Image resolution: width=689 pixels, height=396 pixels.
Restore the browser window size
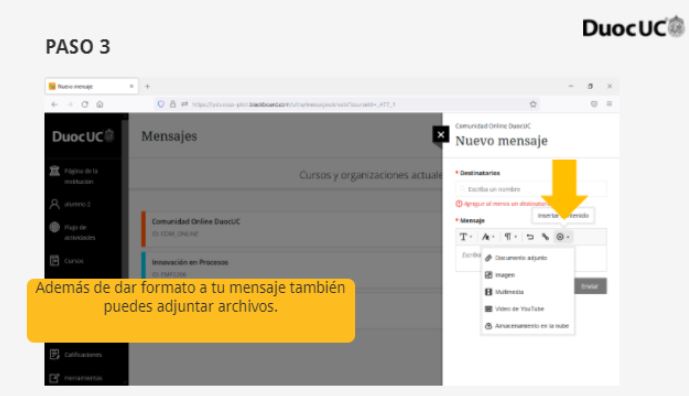[590, 86]
